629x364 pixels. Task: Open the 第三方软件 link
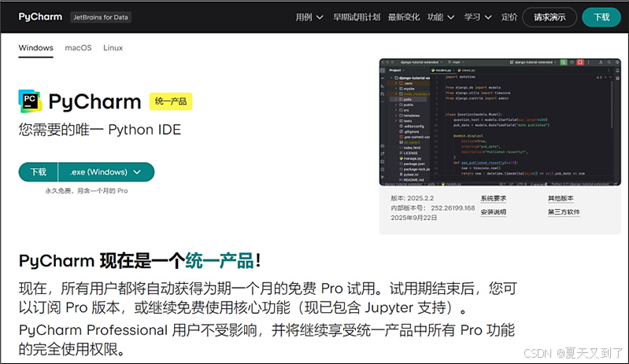(564, 211)
